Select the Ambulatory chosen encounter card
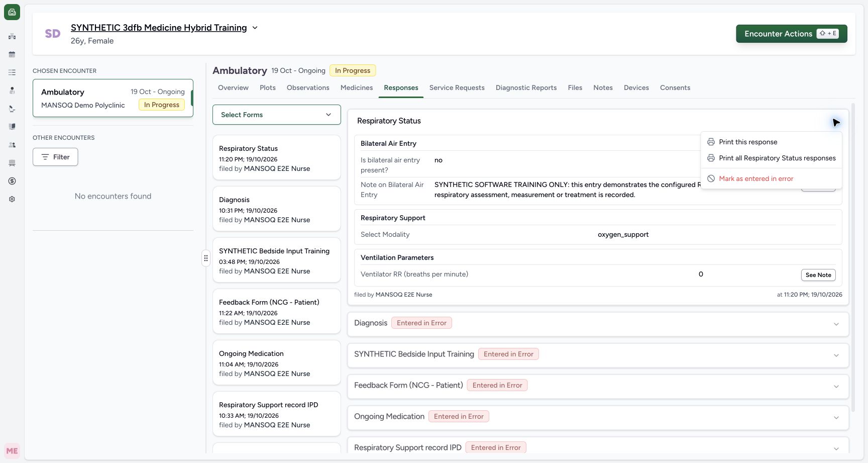This screenshot has width=868, height=463. tap(113, 98)
